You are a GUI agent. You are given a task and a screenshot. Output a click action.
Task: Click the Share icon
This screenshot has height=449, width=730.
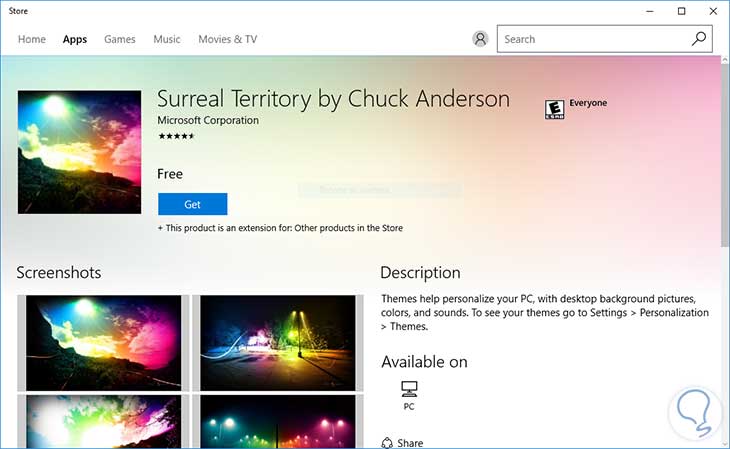pyautogui.click(x=387, y=443)
